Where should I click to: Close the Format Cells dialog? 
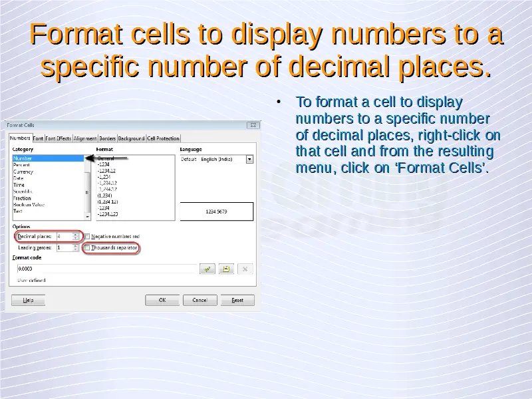(253, 125)
